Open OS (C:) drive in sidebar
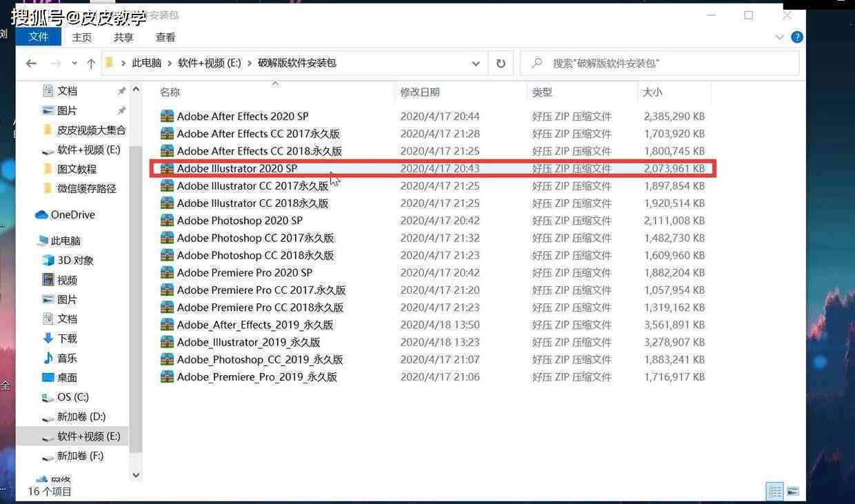 pyautogui.click(x=73, y=397)
